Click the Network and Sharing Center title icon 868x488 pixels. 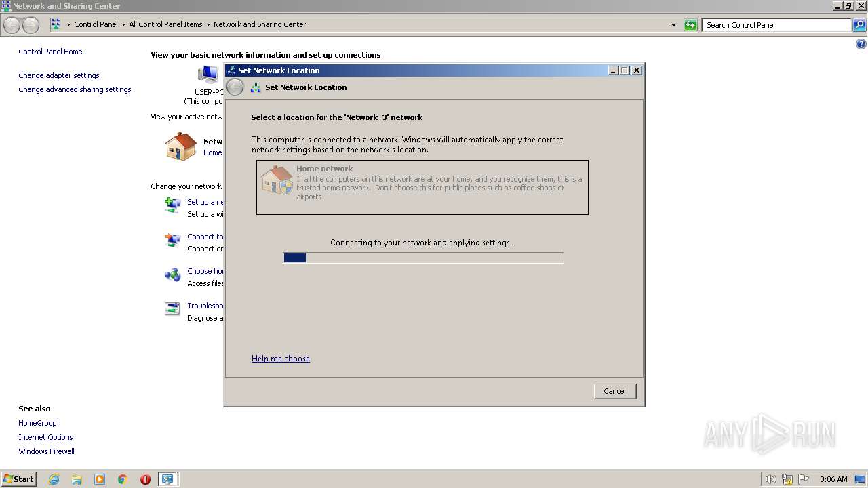tap(6, 6)
